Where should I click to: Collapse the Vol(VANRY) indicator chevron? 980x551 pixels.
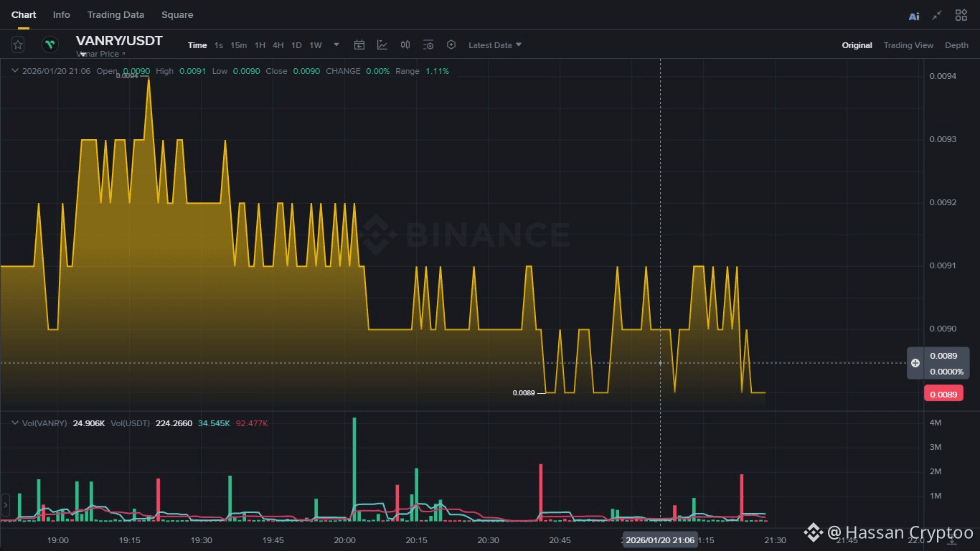point(14,423)
